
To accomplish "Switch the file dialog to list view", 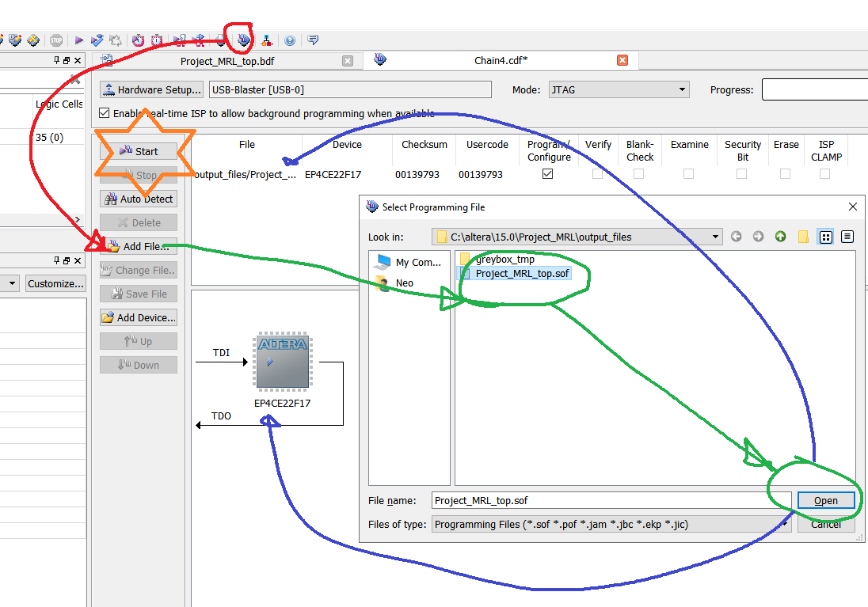I will point(825,237).
